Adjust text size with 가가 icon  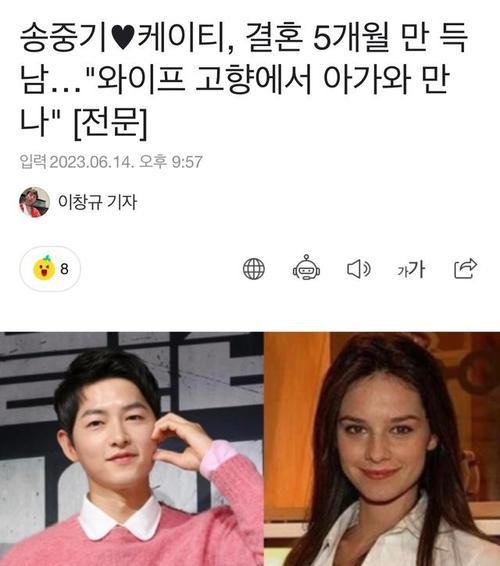tap(411, 269)
